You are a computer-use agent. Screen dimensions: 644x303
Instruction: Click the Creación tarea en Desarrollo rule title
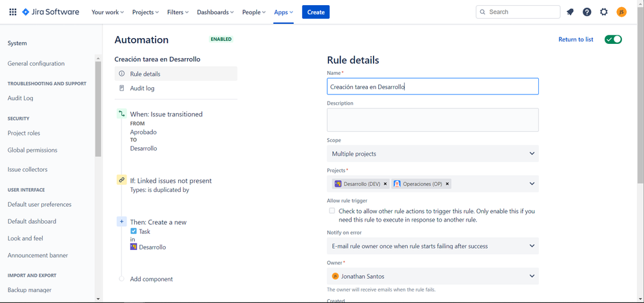click(157, 59)
